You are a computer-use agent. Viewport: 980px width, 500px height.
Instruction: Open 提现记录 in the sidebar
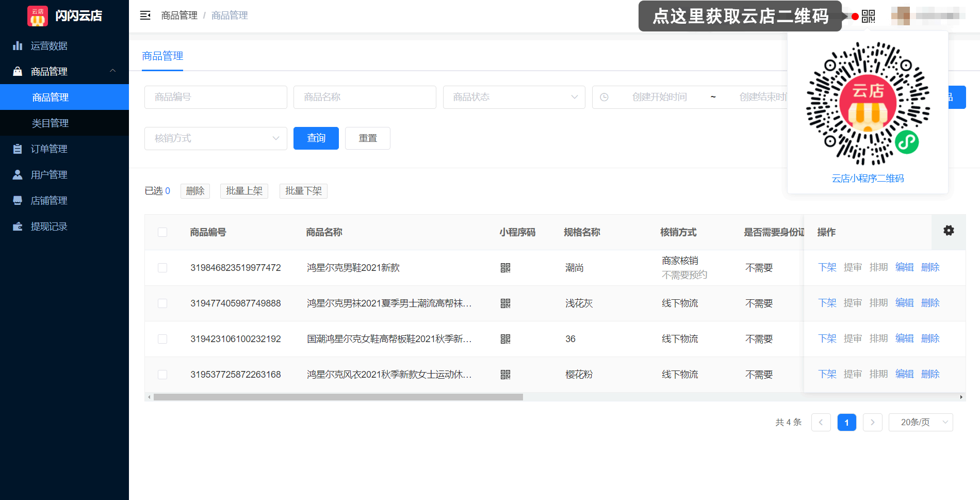pos(64,226)
